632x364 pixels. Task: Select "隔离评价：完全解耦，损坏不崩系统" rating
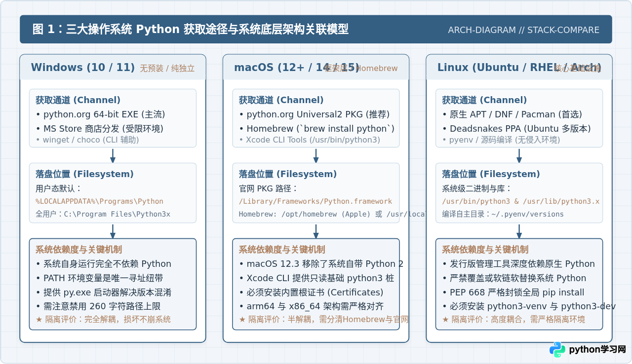click(103, 319)
